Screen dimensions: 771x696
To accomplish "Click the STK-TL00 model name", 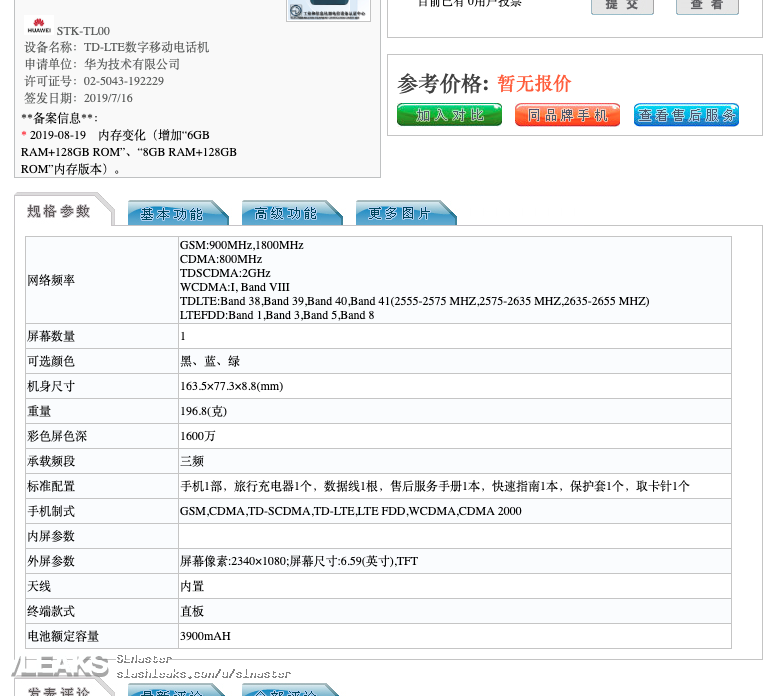I will coord(83,32).
